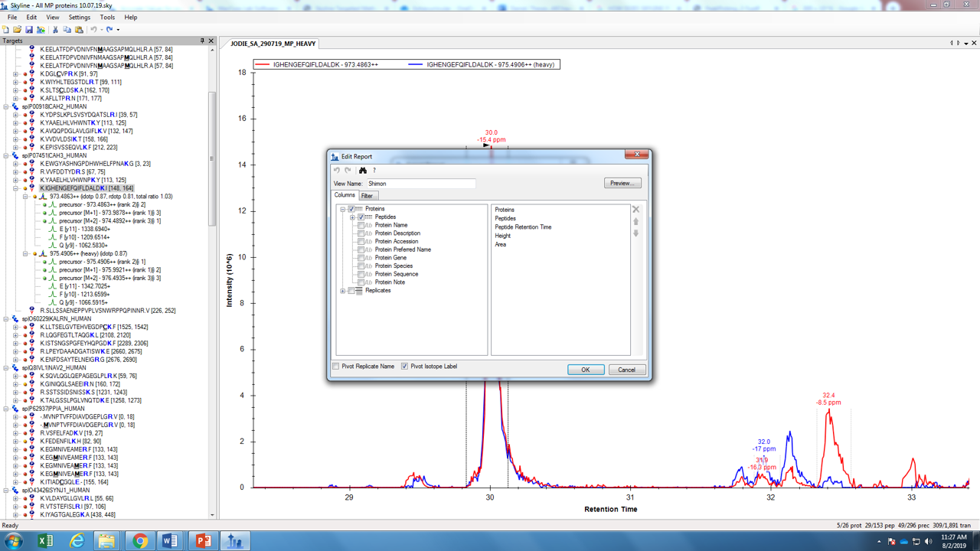Check the Protein Gene column checkbox
Image resolution: width=980 pixels, height=551 pixels.
click(361, 258)
